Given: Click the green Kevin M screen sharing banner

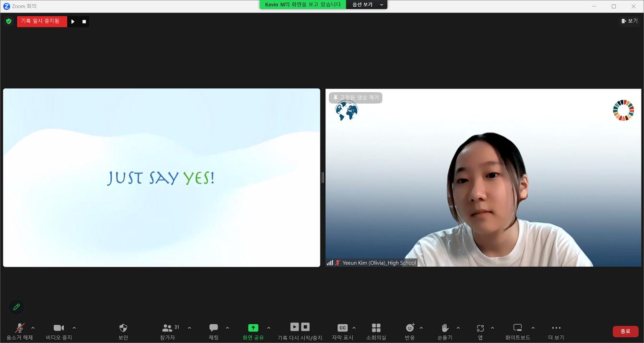Looking at the screenshot, I should pos(303,5).
